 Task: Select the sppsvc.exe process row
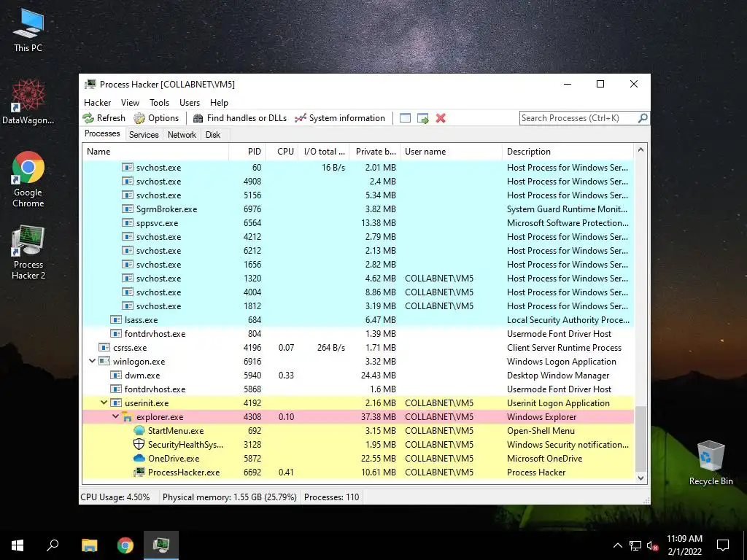click(358, 223)
